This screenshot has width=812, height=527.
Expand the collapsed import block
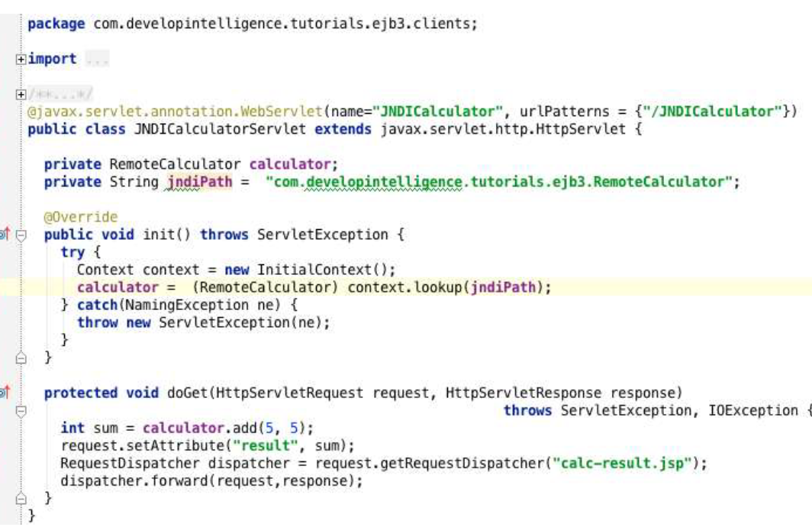[x=21, y=60]
